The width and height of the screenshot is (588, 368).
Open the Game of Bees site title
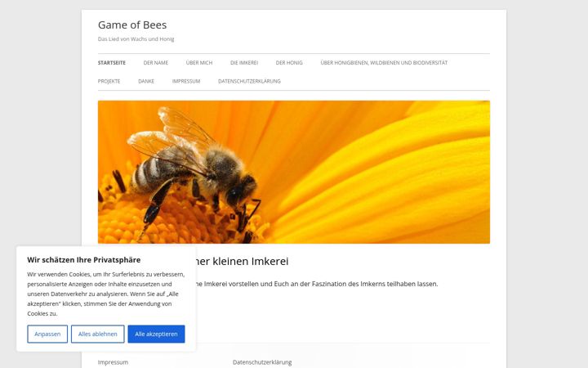[132, 25]
